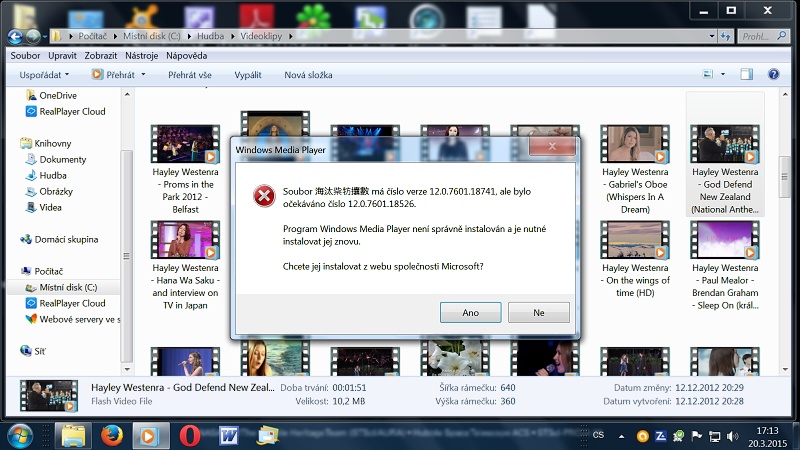
Task: Open File Explorer taskbar icon
Action: tap(73, 436)
